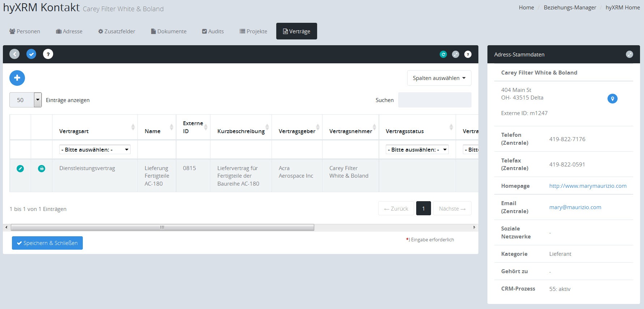The width and height of the screenshot is (644, 309).
Task: Click the green refresh icon in panel header
Action: click(443, 54)
